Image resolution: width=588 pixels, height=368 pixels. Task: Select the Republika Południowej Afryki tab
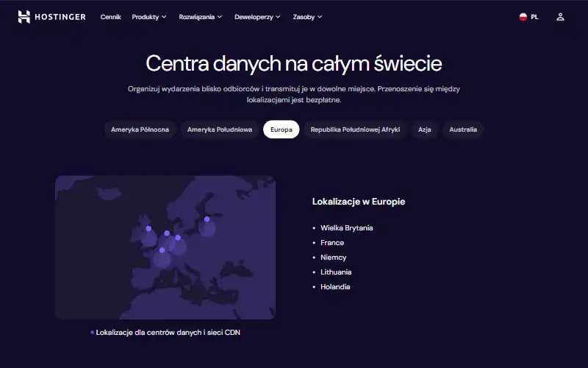355,130
